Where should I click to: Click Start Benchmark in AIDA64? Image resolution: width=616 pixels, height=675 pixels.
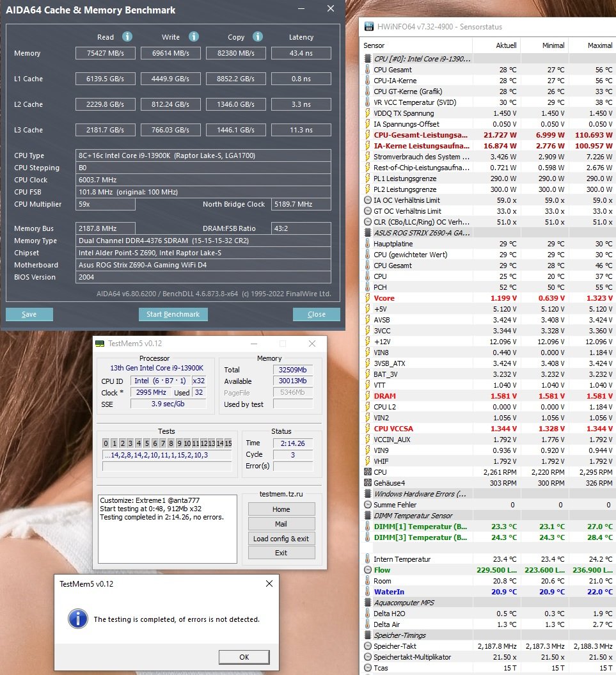coord(173,314)
